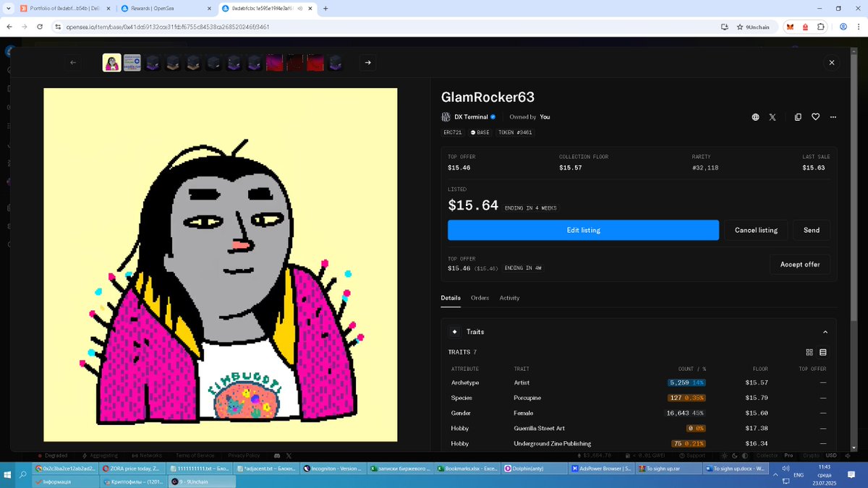Copy item link with copy icon

tap(798, 117)
